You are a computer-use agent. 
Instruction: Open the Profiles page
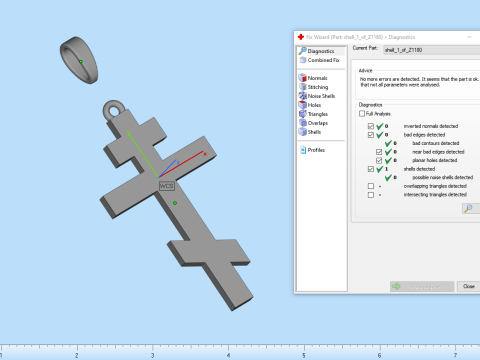[312, 150]
